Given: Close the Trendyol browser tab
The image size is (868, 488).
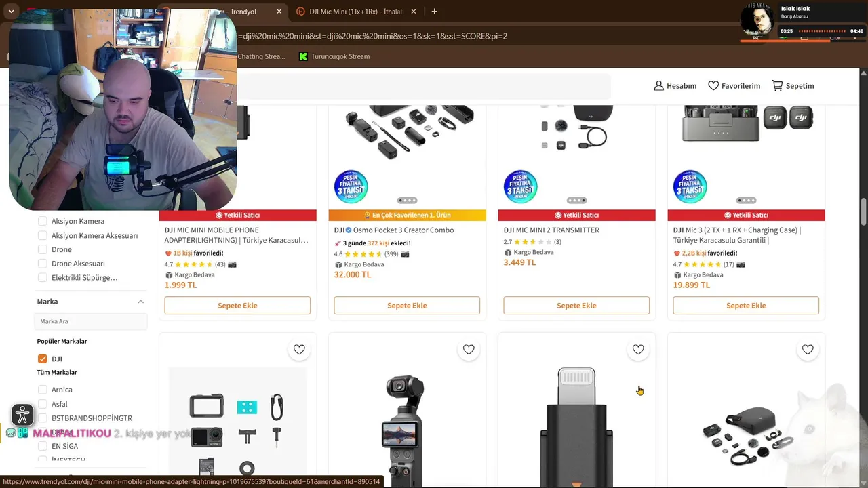Looking at the screenshot, I should [x=279, y=12].
